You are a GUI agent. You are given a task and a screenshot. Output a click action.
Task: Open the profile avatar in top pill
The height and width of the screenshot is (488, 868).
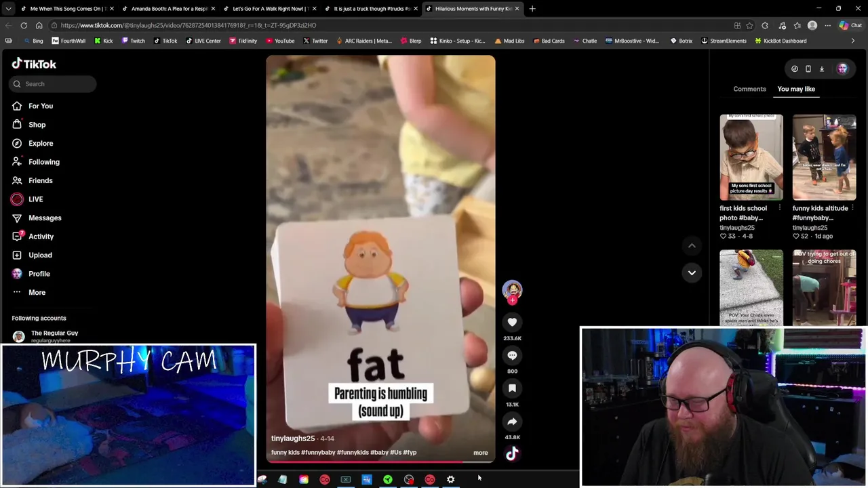842,68
